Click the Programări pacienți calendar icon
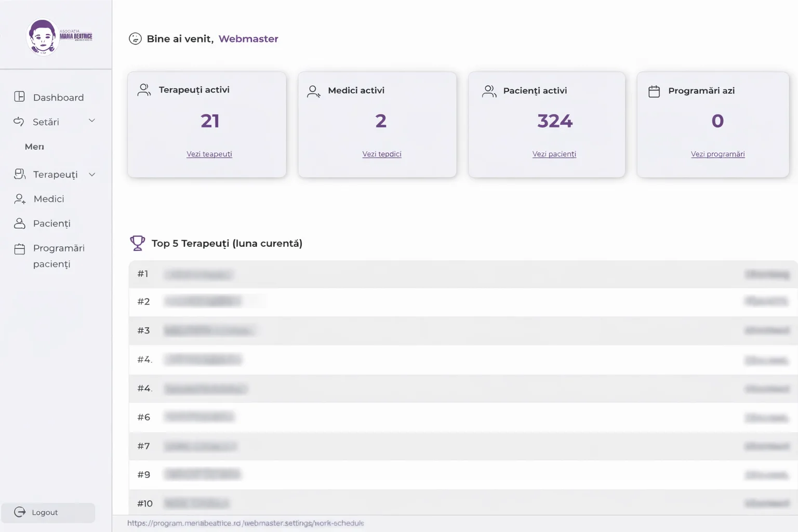The width and height of the screenshot is (798, 532). click(20, 249)
